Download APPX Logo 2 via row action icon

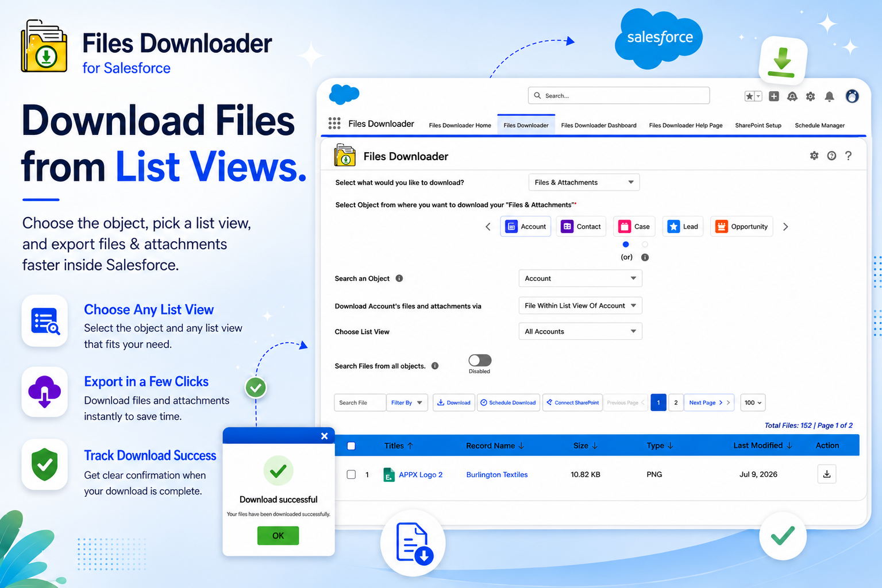point(827,474)
